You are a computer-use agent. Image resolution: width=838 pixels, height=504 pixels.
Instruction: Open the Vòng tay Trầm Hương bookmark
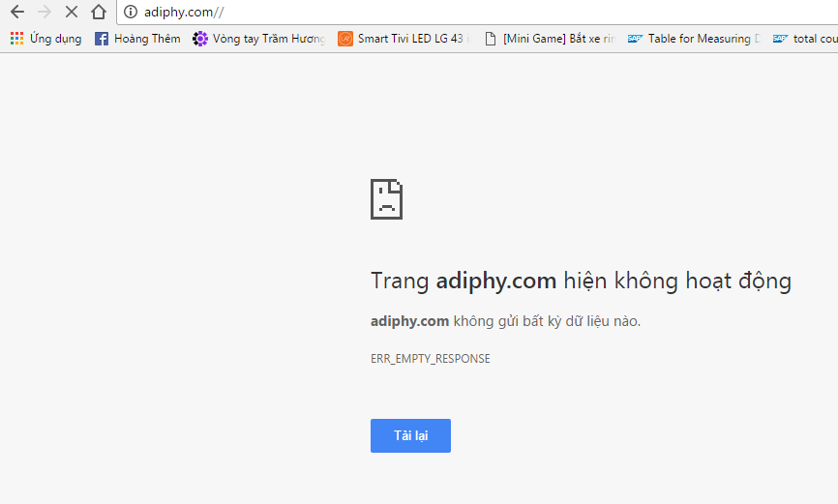[259, 39]
